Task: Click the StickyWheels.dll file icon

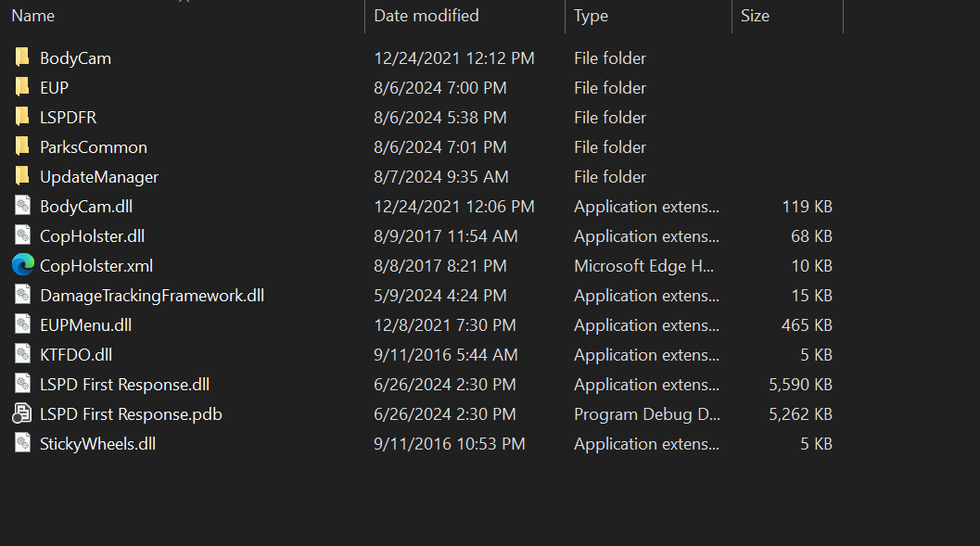Action: click(22, 444)
